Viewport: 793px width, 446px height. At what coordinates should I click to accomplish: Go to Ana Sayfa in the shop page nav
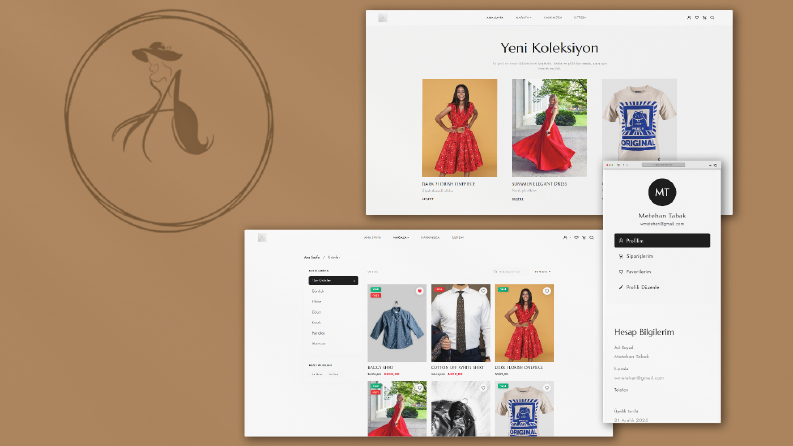[372, 237]
